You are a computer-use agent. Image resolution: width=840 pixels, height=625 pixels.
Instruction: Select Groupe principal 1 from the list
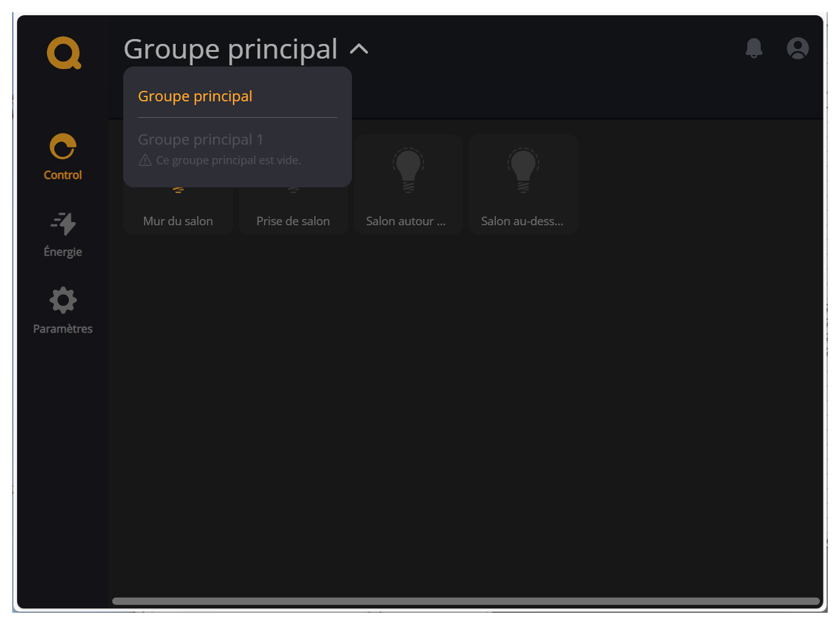point(201,139)
